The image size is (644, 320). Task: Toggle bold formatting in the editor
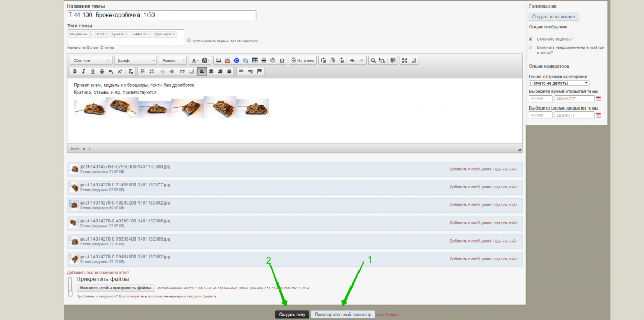[x=75, y=71]
